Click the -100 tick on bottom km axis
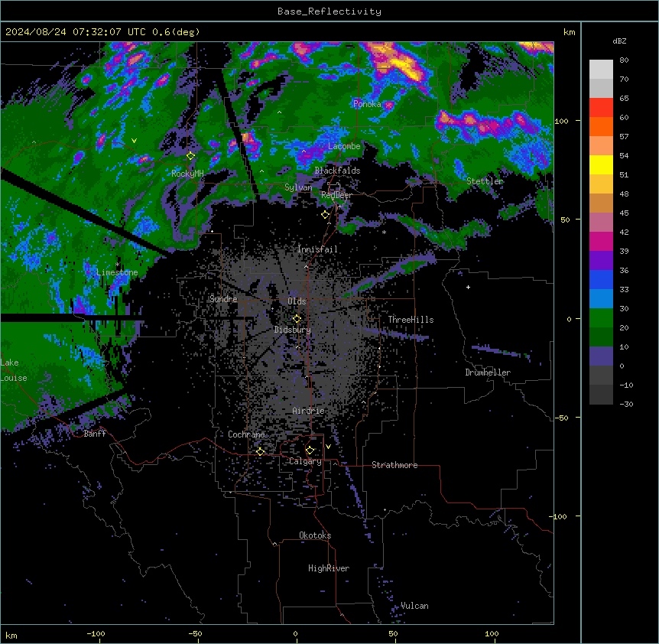The image size is (659, 644). (96, 633)
